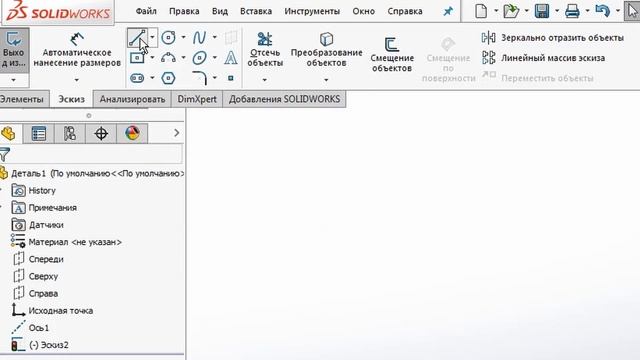Open the Convert Entities dropdown arrow
This screenshot has height=360, width=640.
pyautogui.click(x=326, y=80)
